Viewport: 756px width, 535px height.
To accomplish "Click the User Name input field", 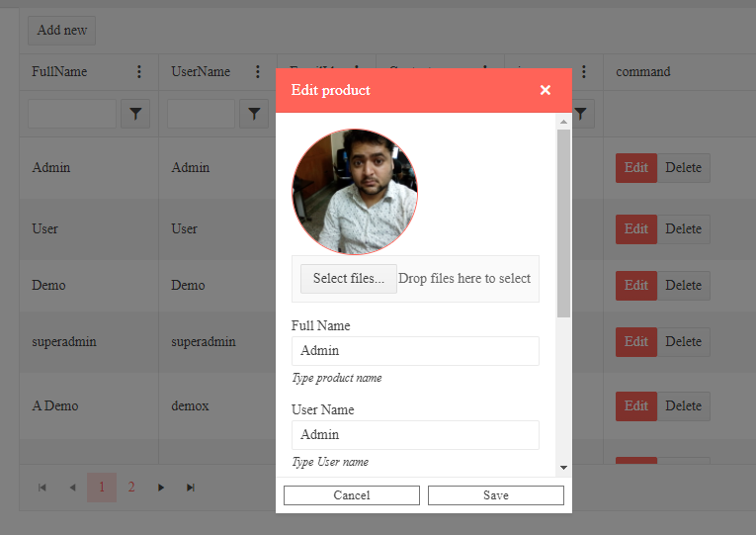I will point(415,435).
